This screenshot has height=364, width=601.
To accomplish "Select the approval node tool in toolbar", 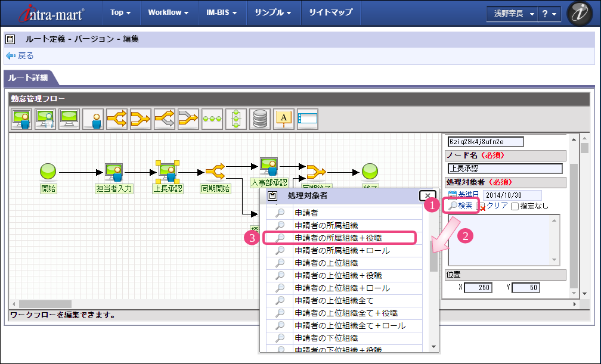I will click(x=21, y=119).
